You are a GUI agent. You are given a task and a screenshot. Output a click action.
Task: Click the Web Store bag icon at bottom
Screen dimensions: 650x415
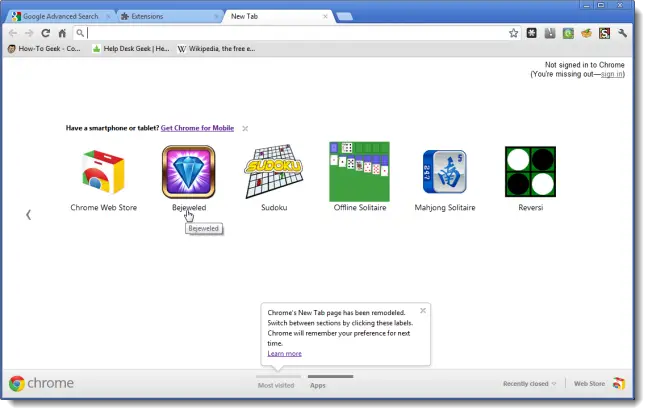coord(618,383)
